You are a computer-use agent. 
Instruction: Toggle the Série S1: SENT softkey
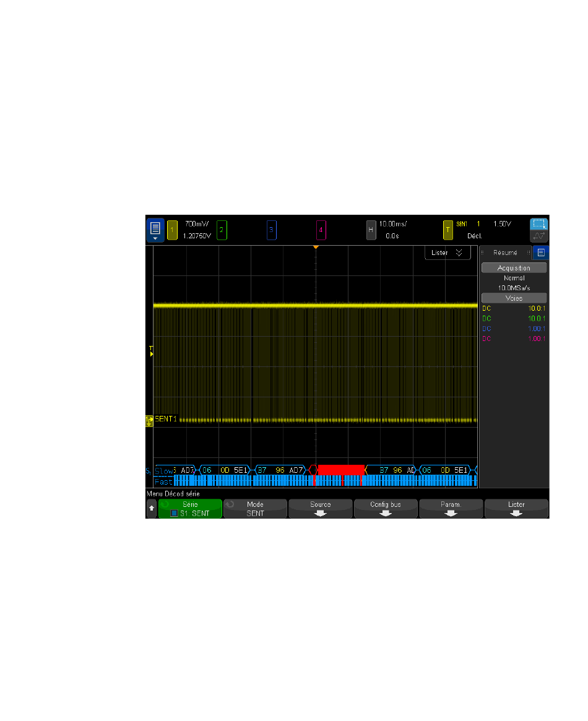[x=191, y=509]
